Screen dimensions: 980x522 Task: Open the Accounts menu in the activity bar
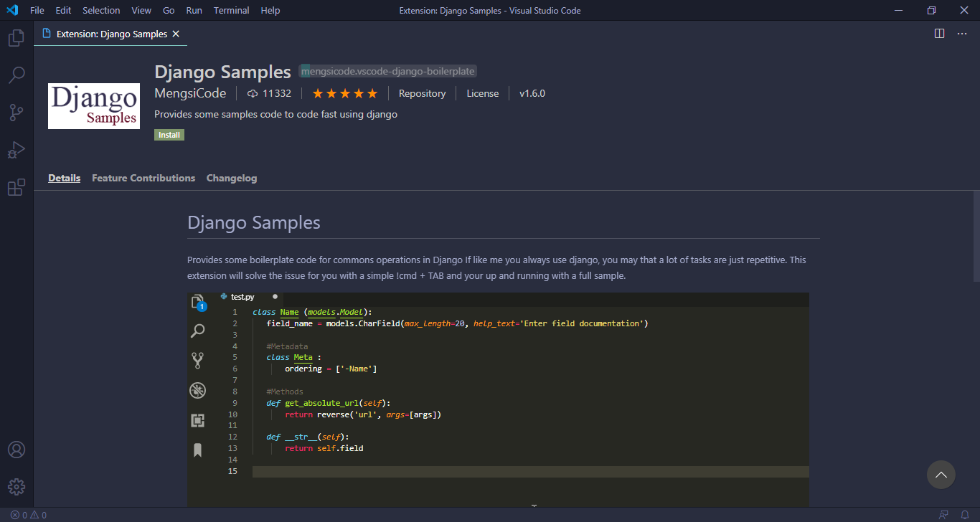click(16, 449)
